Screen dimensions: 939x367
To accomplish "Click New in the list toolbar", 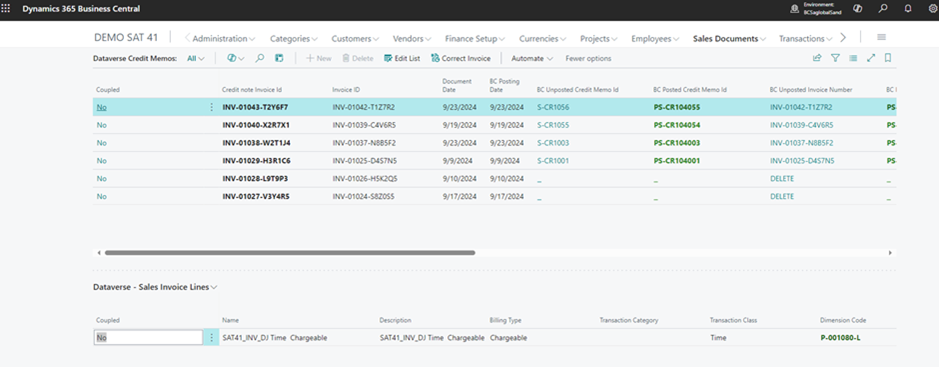I will [x=319, y=58].
